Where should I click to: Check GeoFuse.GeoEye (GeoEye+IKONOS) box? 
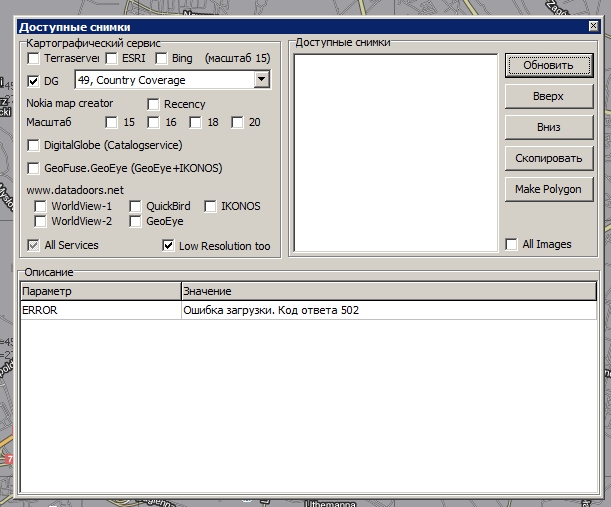[x=34, y=169]
